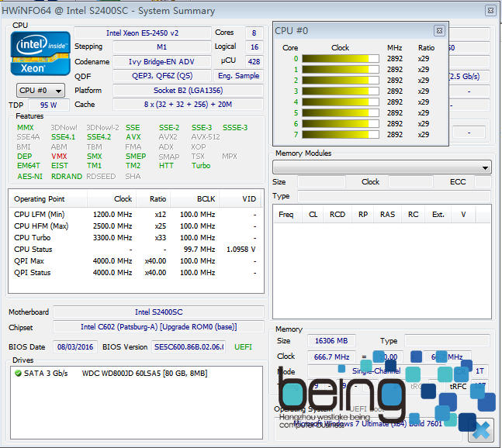The image size is (502, 448).
Task: Click the µCU value 428
Action: point(254,62)
